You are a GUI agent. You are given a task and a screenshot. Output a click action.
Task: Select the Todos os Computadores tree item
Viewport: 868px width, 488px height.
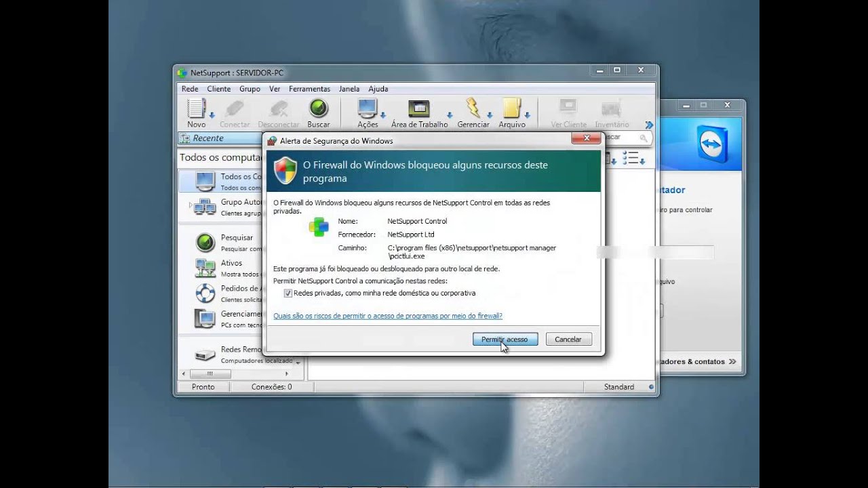coord(220,182)
